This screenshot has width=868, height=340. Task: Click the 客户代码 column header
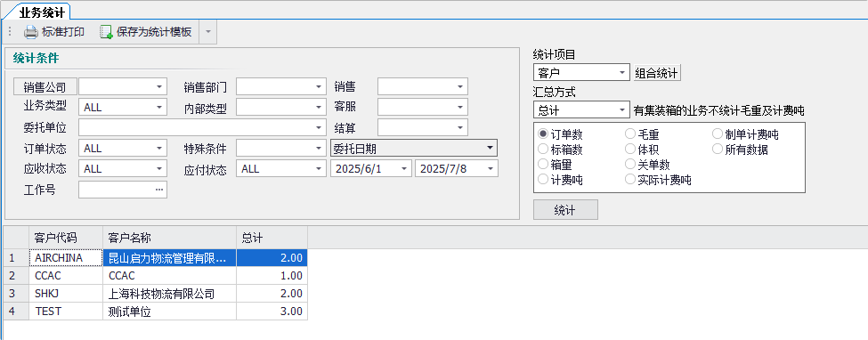coord(66,238)
